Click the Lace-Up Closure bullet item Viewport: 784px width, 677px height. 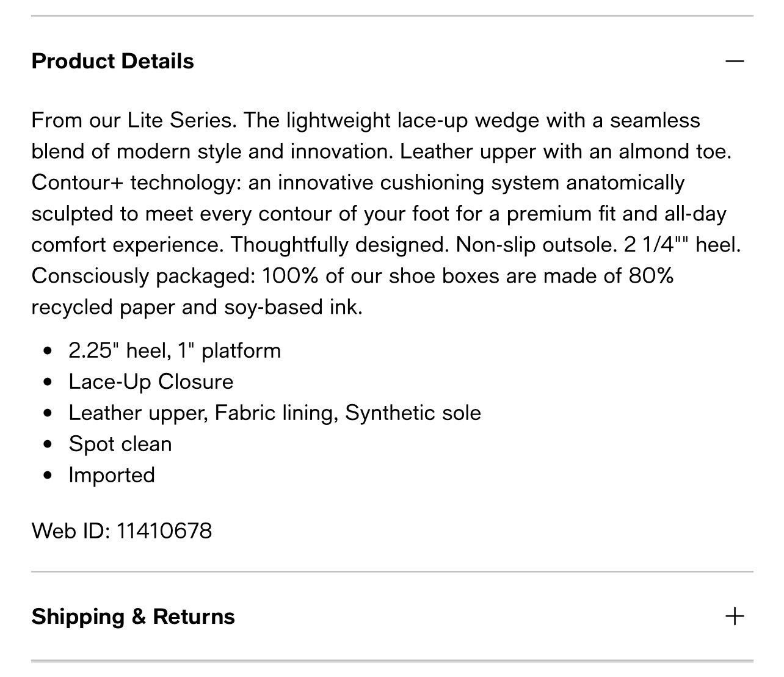(151, 382)
